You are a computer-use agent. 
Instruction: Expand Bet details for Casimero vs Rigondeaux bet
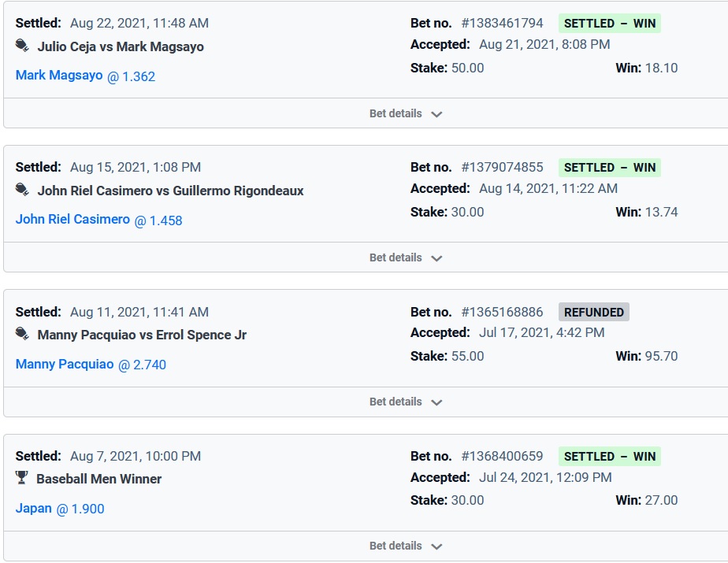pos(405,257)
